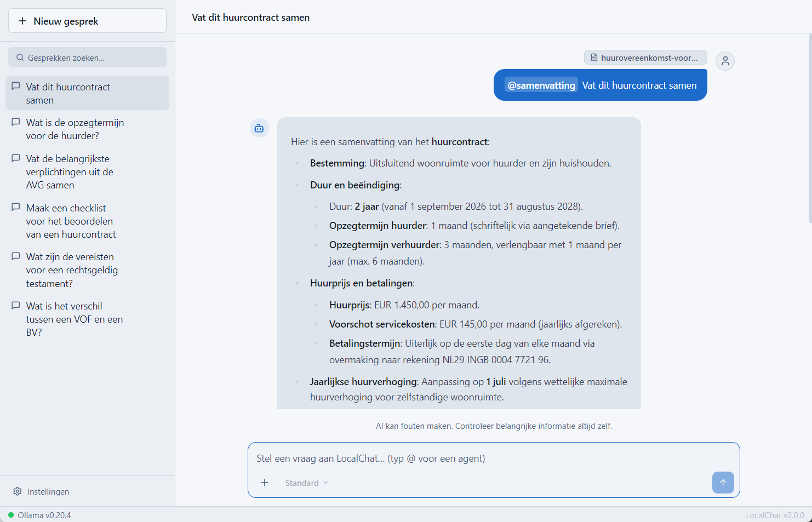Click the 'Bestemming' line in summary
This screenshot has width=812, height=522.
click(460, 163)
